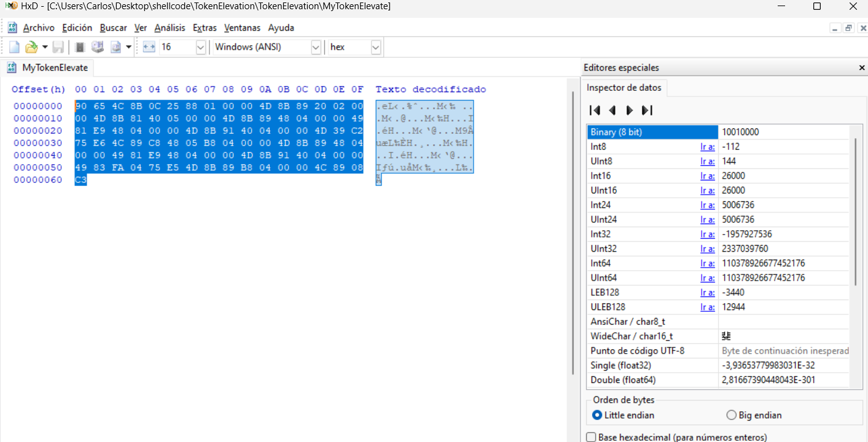Click 'Ir a:' link for Int16
Screen dimensions: 868x442
[x=707, y=176]
